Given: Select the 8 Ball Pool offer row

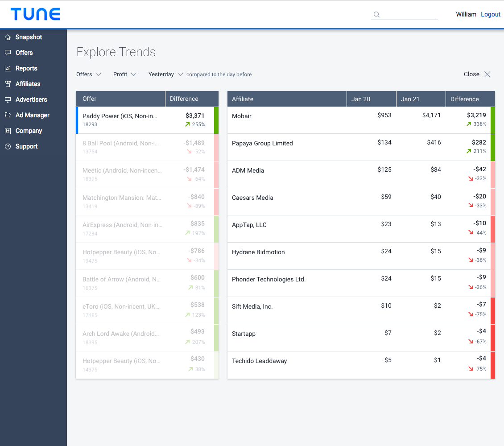Looking at the screenshot, I should pos(147,147).
